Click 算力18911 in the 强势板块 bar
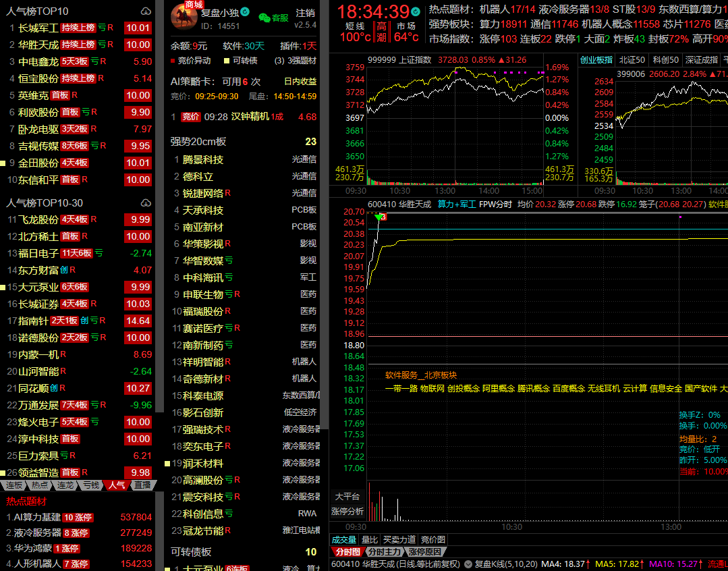 [503, 24]
